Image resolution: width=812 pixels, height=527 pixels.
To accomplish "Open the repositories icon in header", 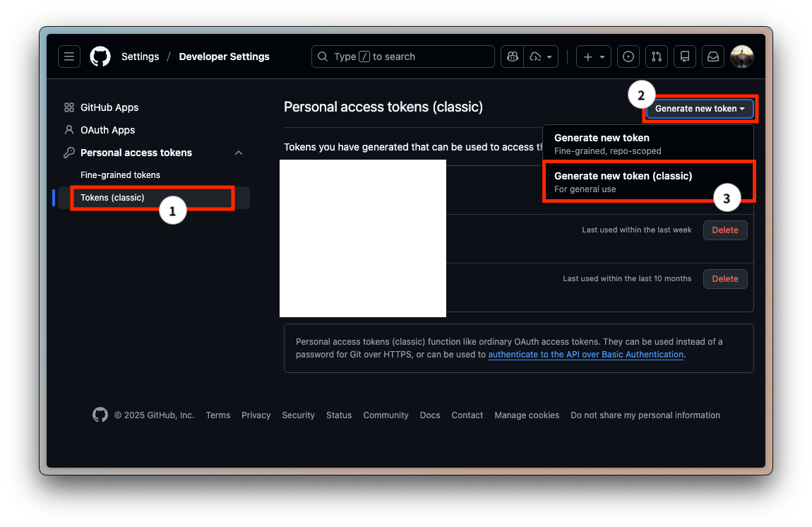I will point(684,57).
